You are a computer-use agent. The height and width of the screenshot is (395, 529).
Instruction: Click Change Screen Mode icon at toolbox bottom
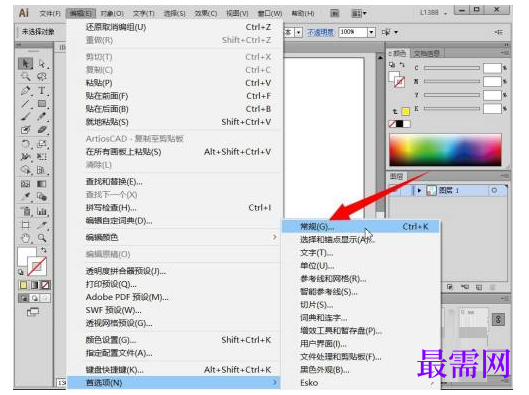(33, 312)
